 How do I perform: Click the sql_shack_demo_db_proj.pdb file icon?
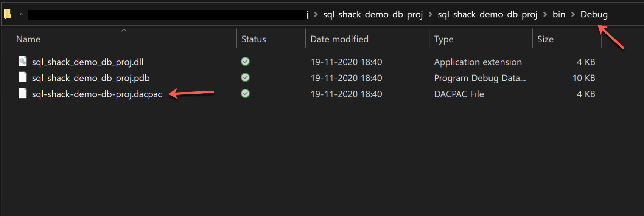[23, 77]
